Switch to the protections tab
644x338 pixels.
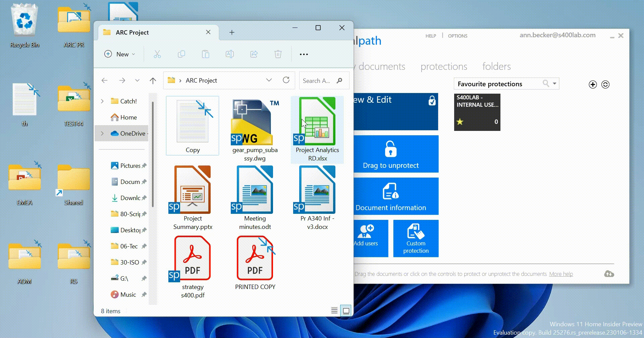[x=443, y=66]
